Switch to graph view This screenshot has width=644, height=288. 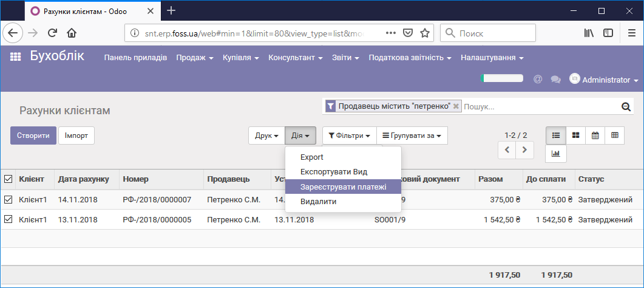(556, 154)
